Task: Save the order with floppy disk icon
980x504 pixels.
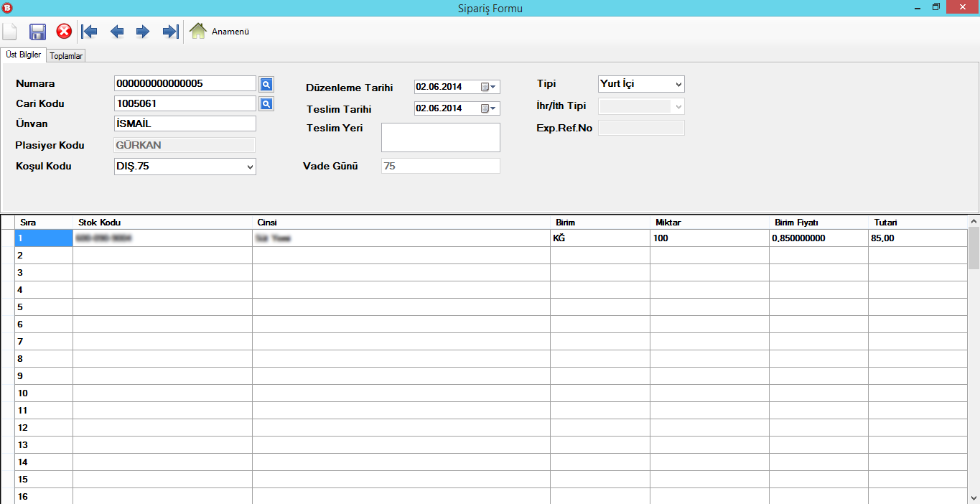Action: [x=37, y=32]
